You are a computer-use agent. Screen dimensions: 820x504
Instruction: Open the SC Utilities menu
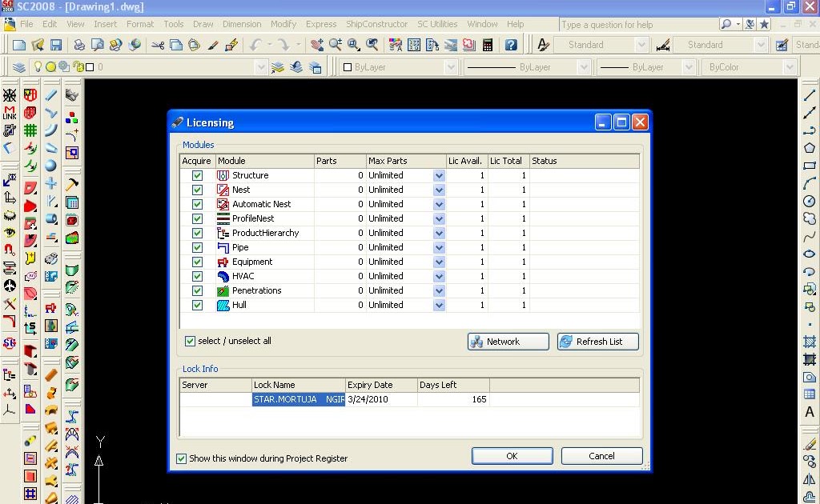tap(437, 24)
